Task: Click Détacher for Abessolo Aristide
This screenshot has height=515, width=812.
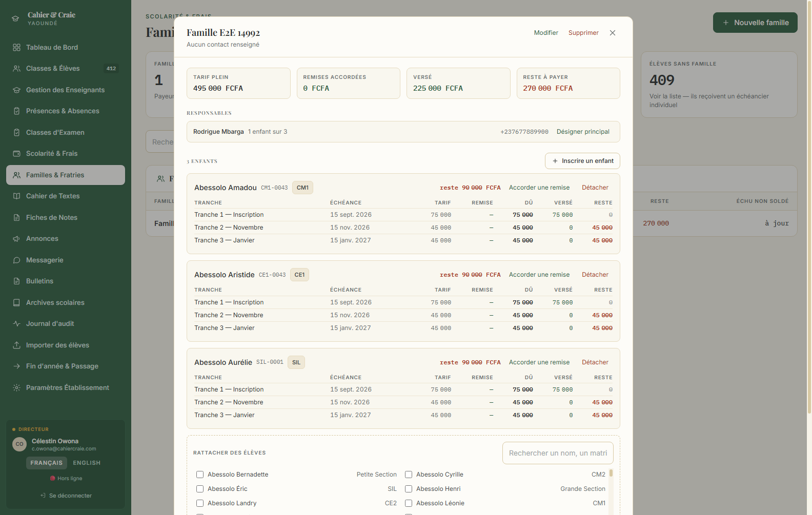Action: (595, 275)
